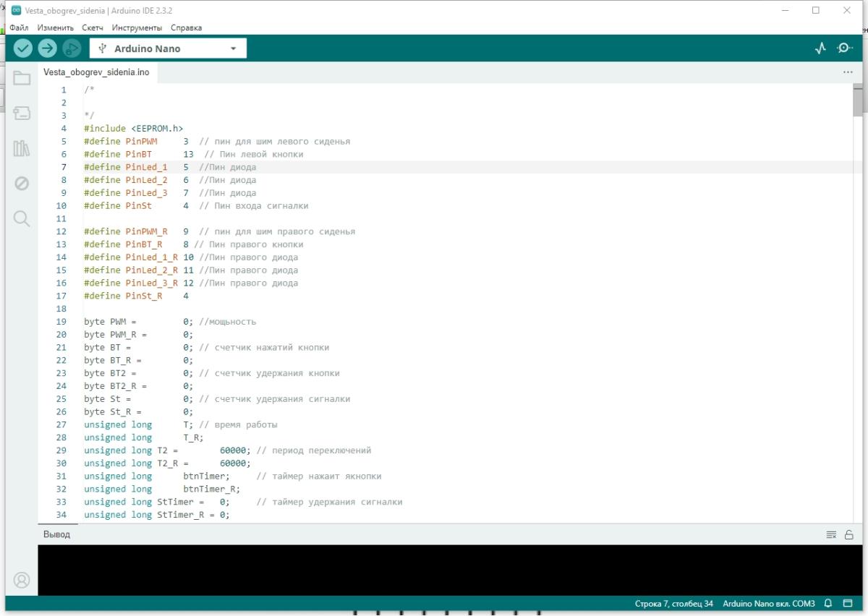The height and width of the screenshot is (616, 868).
Task: Open the Инструменты menu
Action: pyautogui.click(x=137, y=27)
